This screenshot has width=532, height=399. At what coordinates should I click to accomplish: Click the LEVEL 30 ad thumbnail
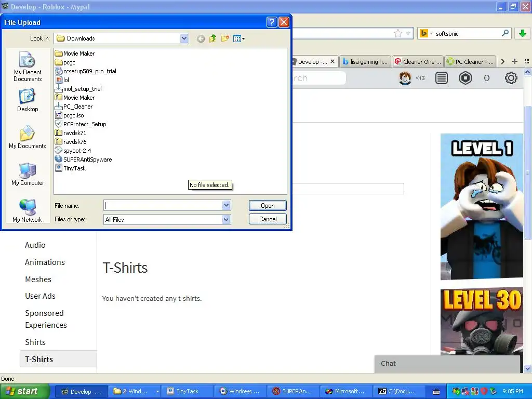[x=482, y=322]
